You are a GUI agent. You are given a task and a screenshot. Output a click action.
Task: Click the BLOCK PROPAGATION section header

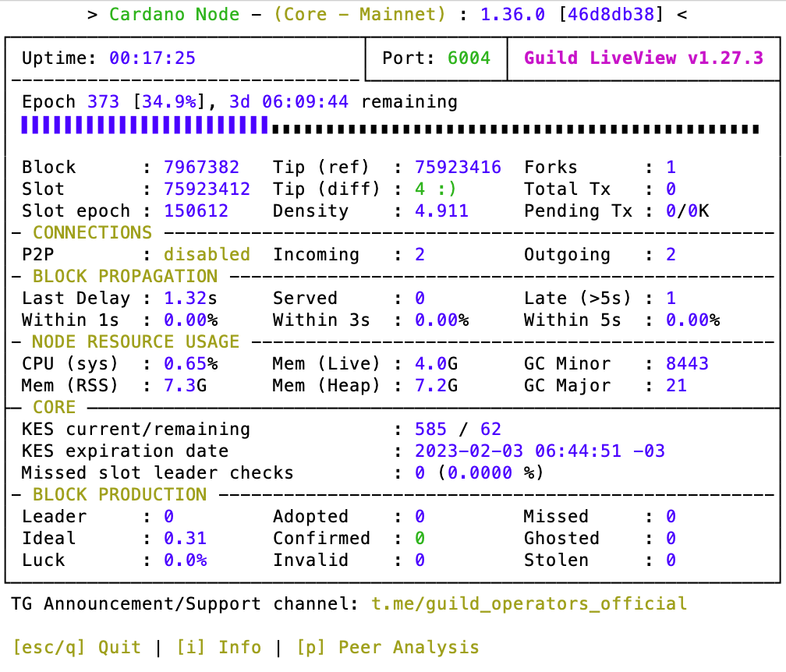126,276
